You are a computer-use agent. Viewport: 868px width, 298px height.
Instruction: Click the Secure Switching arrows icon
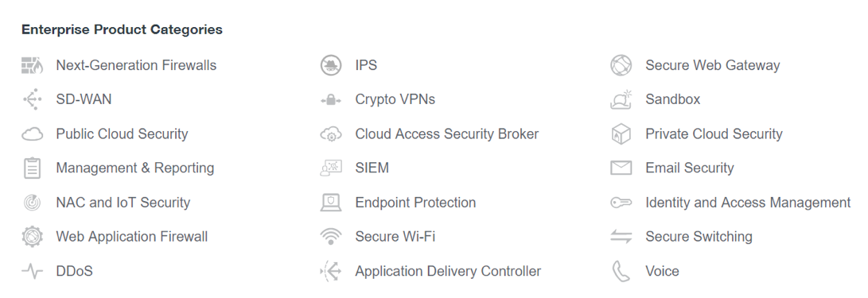tap(621, 237)
